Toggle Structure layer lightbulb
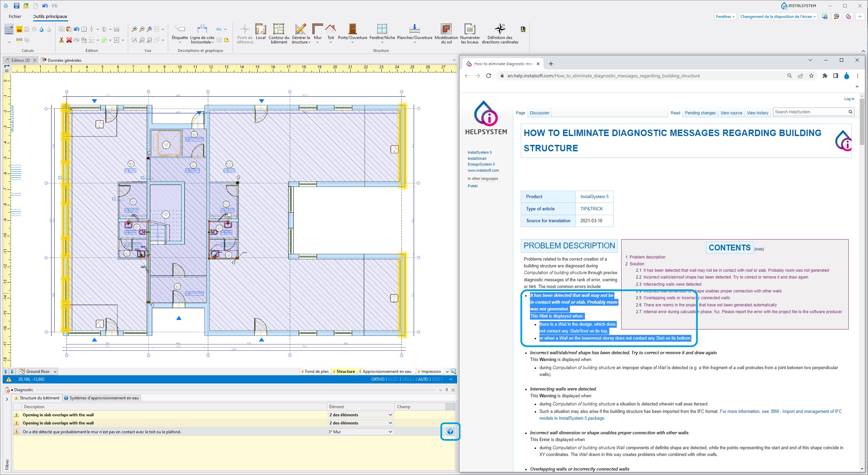868x475 pixels. [334, 372]
